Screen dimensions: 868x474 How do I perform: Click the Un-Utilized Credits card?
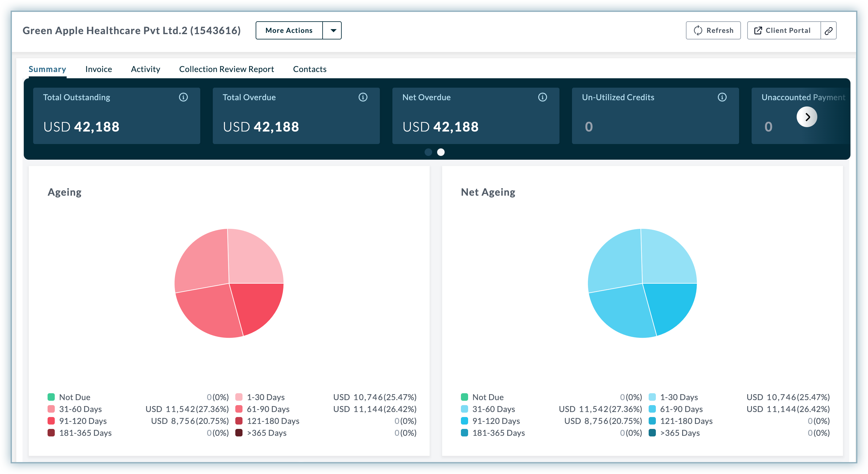(655, 116)
